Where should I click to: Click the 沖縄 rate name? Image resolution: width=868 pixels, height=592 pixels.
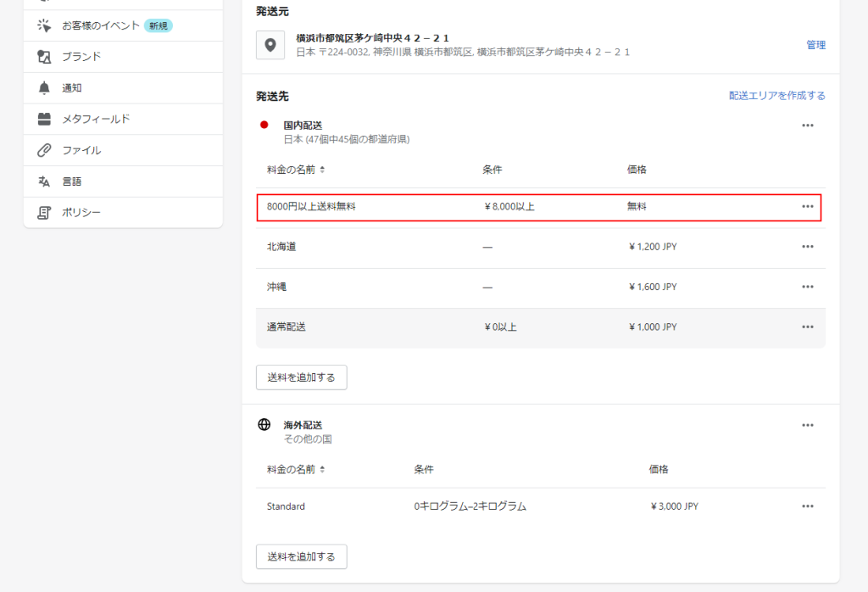click(277, 287)
